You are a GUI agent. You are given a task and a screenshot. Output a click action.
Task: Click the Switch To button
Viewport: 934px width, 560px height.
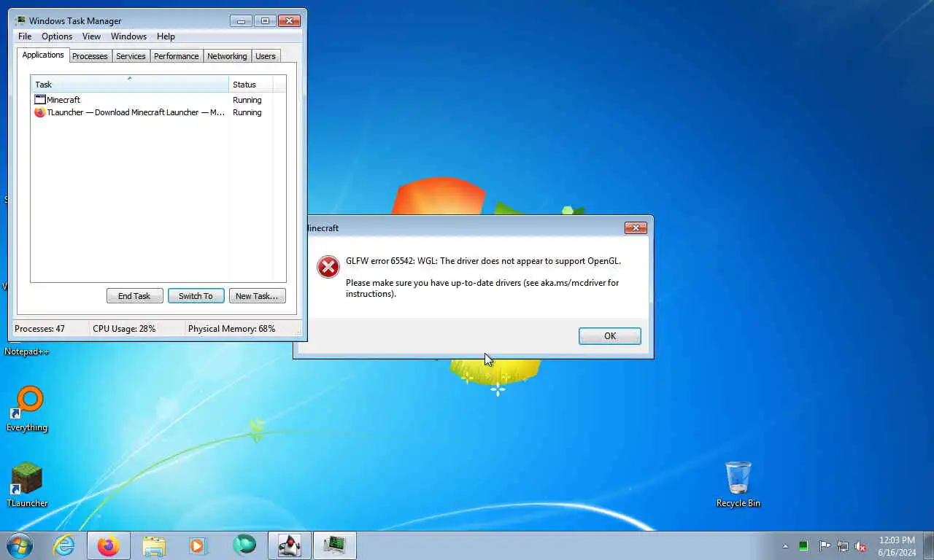[x=196, y=296]
